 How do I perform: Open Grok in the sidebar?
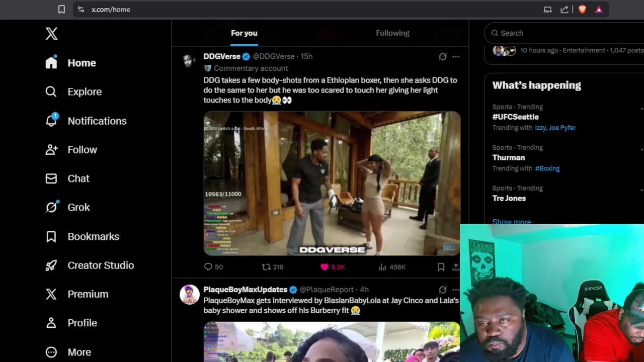coord(67,207)
